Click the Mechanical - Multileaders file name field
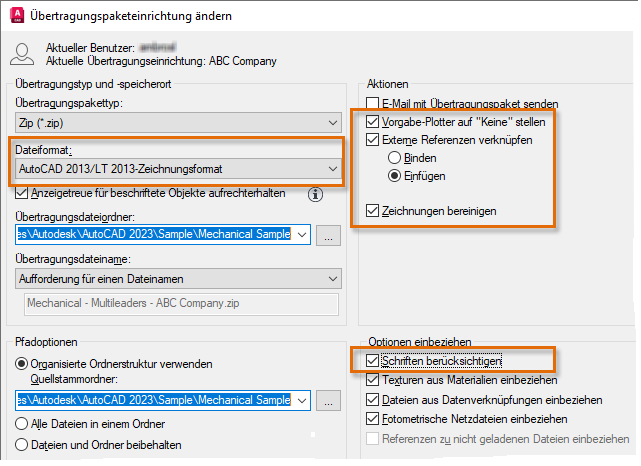This screenshot has height=466, width=641. click(x=181, y=304)
